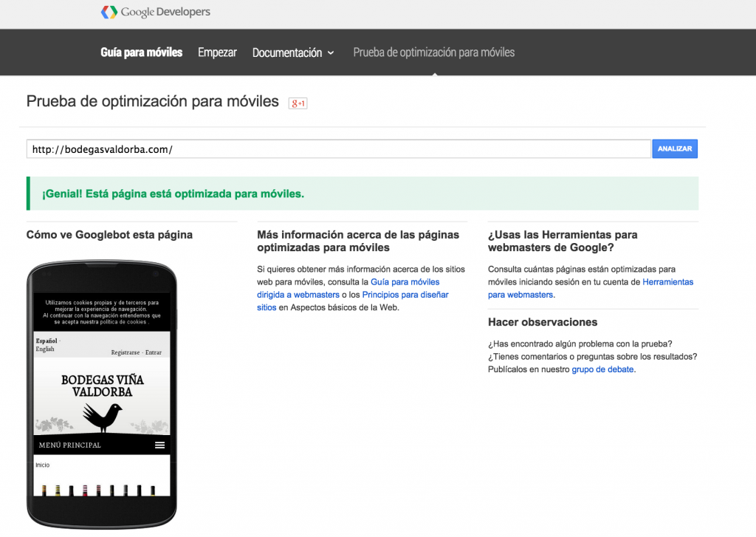The width and height of the screenshot is (756, 537).
Task: Click "Inicio" under Menú Principal in preview
Action: [43, 465]
